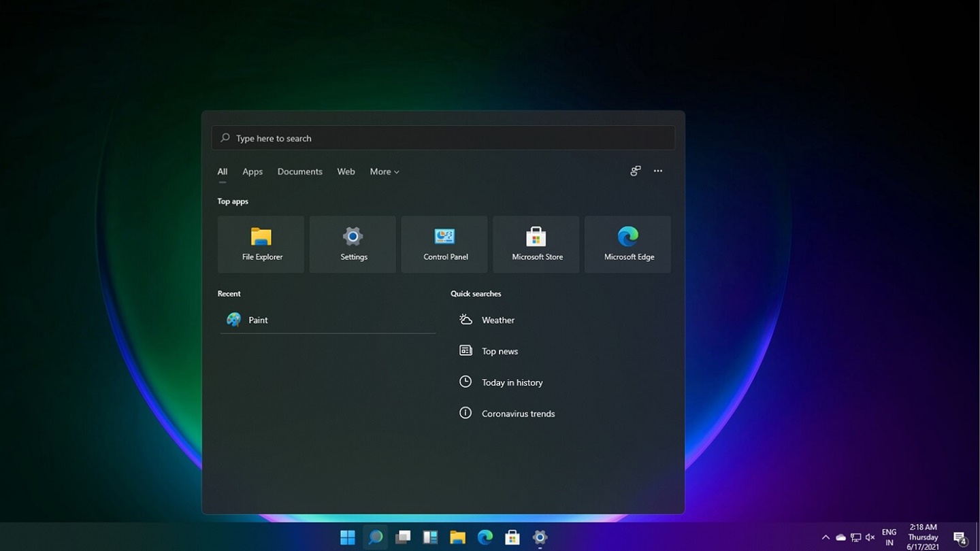The height and width of the screenshot is (551, 980).
Task: Show hidden system tray icons
Action: coord(826,537)
